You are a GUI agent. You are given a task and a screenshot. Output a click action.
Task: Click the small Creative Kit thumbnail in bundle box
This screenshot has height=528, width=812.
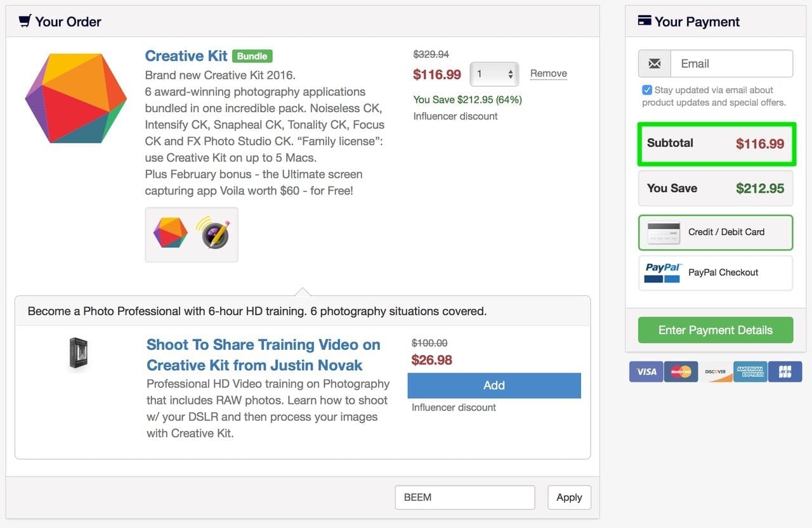[x=171, y=234]
